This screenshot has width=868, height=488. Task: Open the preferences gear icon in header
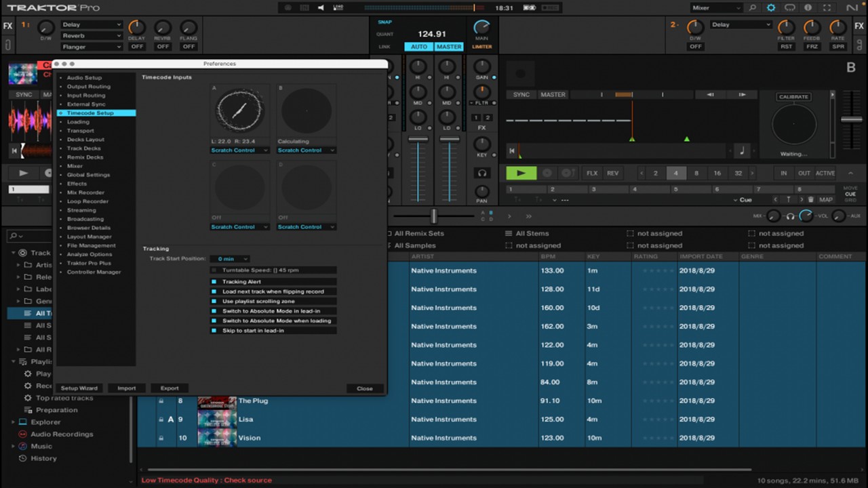click(x=771, y=8)
